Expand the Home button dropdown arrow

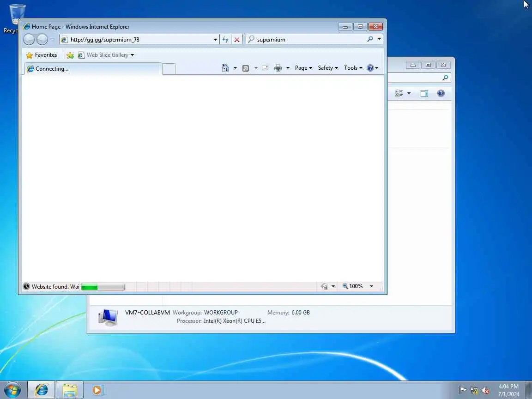(235, 68)
